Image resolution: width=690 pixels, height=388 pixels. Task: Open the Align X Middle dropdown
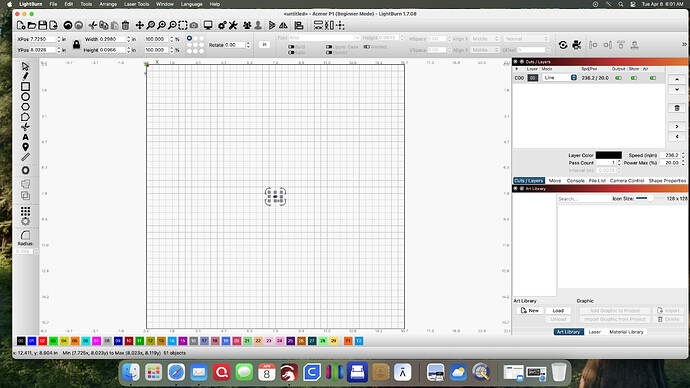click(485, 39)
